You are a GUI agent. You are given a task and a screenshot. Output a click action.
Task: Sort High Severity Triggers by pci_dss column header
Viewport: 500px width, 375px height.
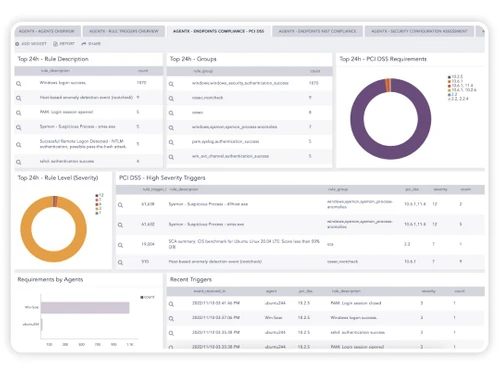coord(412,189)
